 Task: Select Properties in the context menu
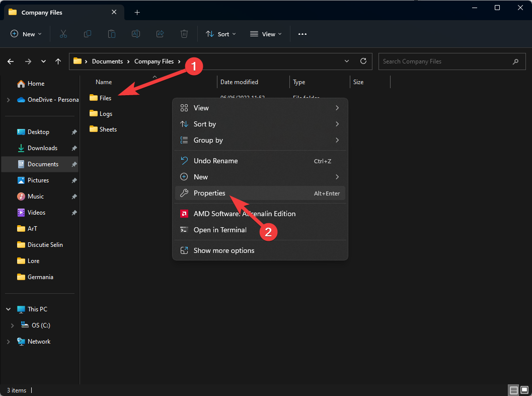(209, 193)
